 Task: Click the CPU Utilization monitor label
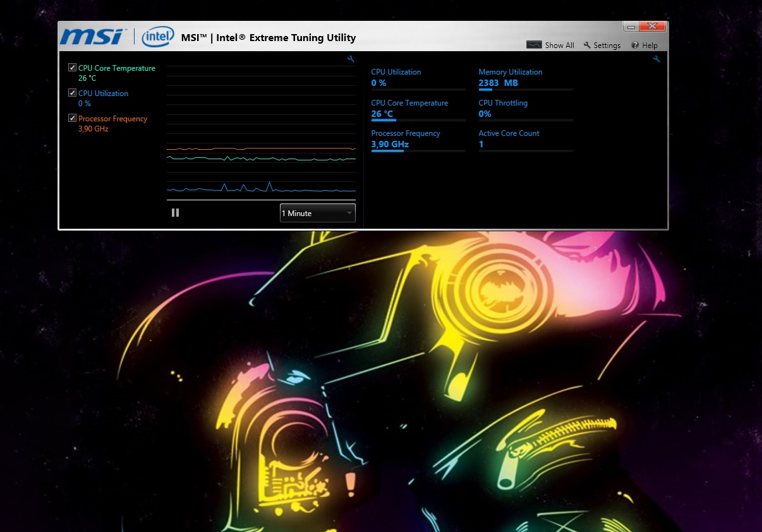tap(396, 72)
